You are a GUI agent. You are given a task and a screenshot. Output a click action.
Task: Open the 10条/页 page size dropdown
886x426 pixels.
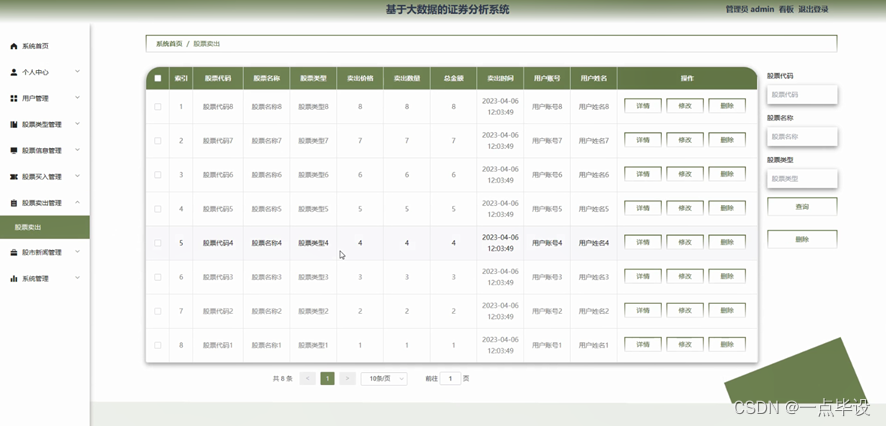pyautogui.click(x=384, y=379)
